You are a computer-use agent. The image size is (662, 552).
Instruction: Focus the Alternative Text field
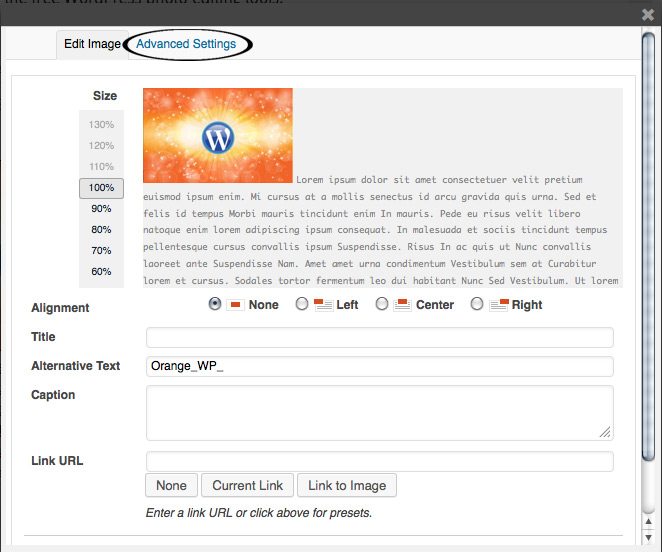379,366
